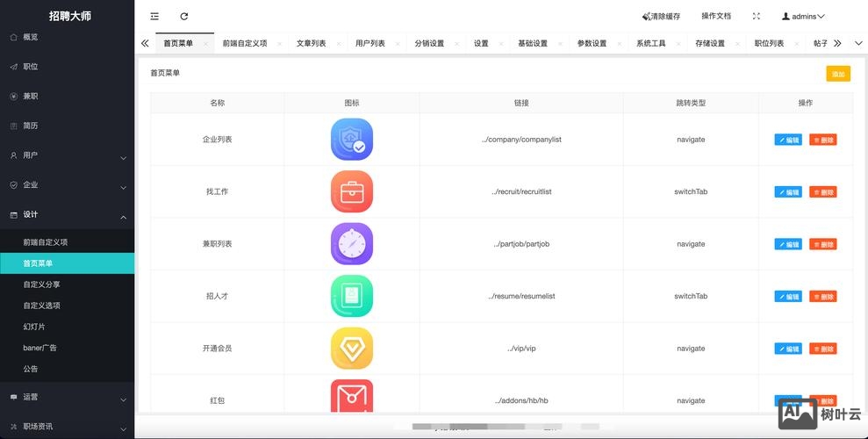
Task: Collapse the 设计 sidebar menu
Action: tap(67, 215)
